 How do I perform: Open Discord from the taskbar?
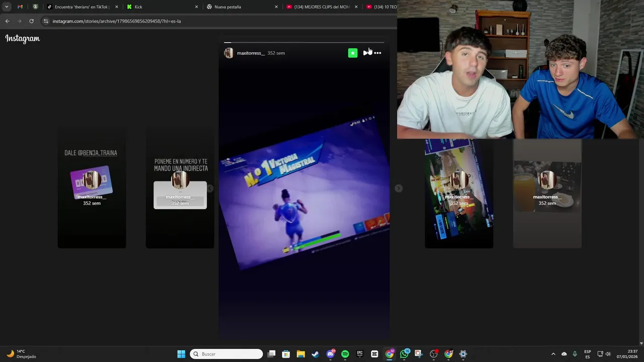[x=331, y=354]
